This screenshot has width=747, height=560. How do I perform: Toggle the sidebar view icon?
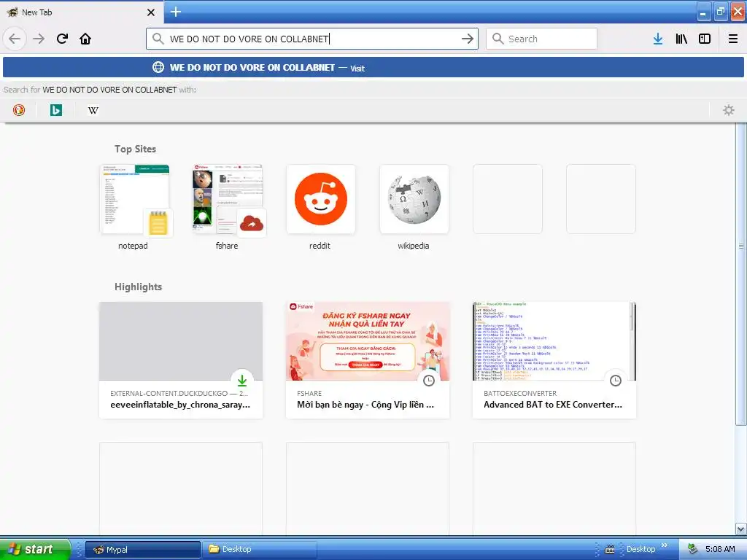(x=705, y=39)
